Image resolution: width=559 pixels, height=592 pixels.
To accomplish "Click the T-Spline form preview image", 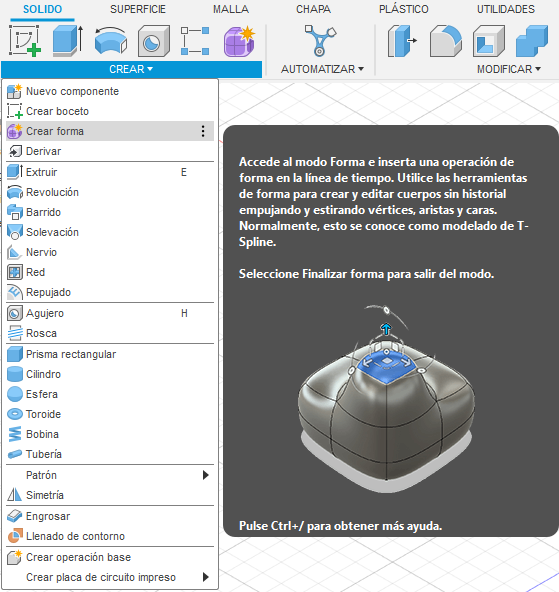I will click(x=386, y=398).
